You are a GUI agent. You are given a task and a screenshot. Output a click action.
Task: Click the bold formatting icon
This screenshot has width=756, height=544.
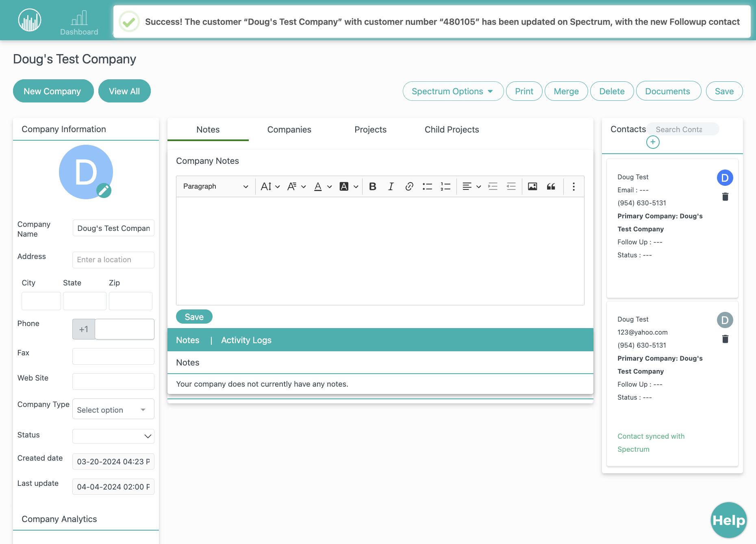(x=372, y=186)
